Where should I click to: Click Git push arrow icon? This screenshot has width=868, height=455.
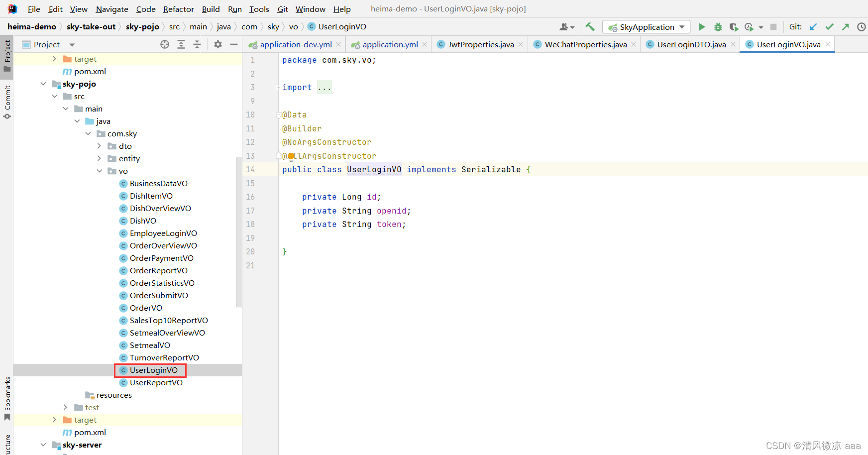[x=845, y=27]
